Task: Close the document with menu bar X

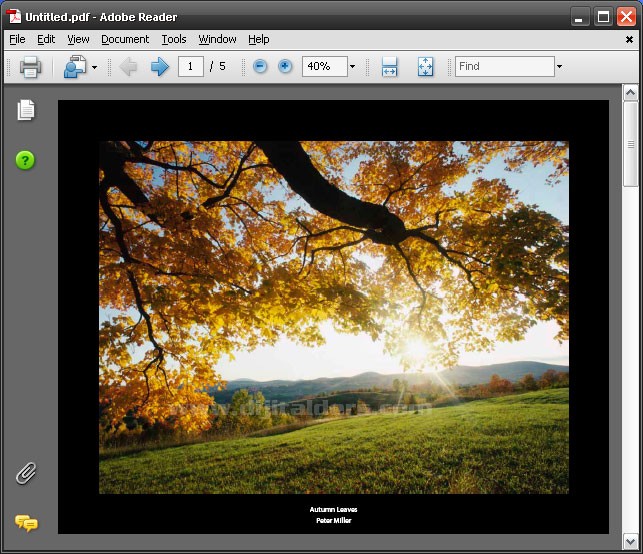Action: tap(629, 40)
